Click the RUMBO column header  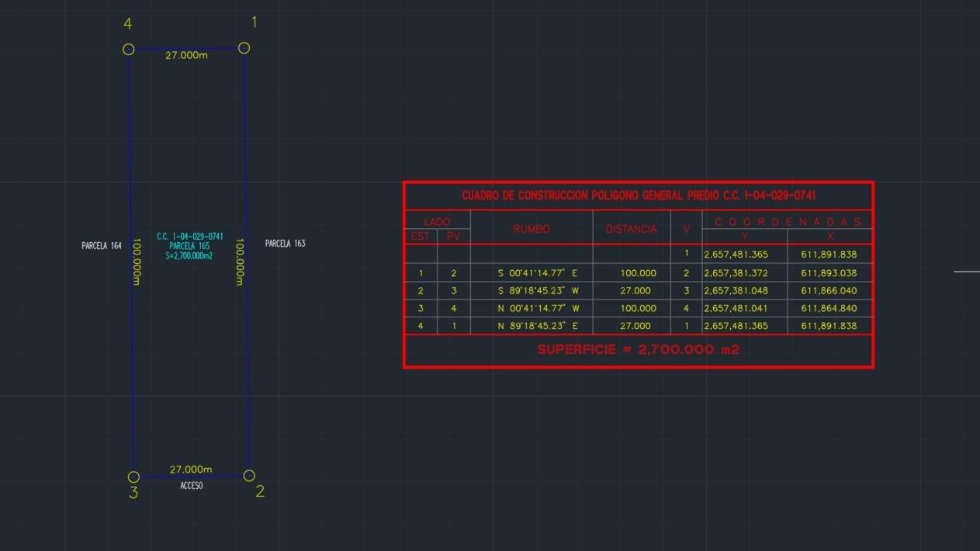click(532, 229)
